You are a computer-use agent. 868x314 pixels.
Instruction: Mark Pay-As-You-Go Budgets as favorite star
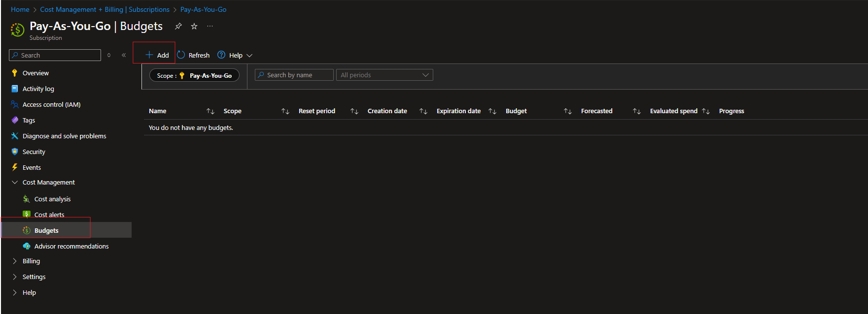194,26
